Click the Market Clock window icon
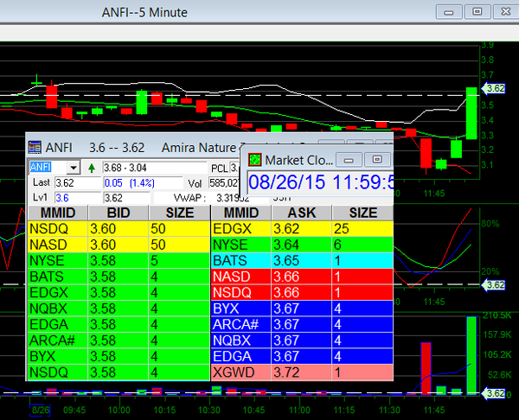Viewport: 519px width, 420px height. tap(254, 159)
